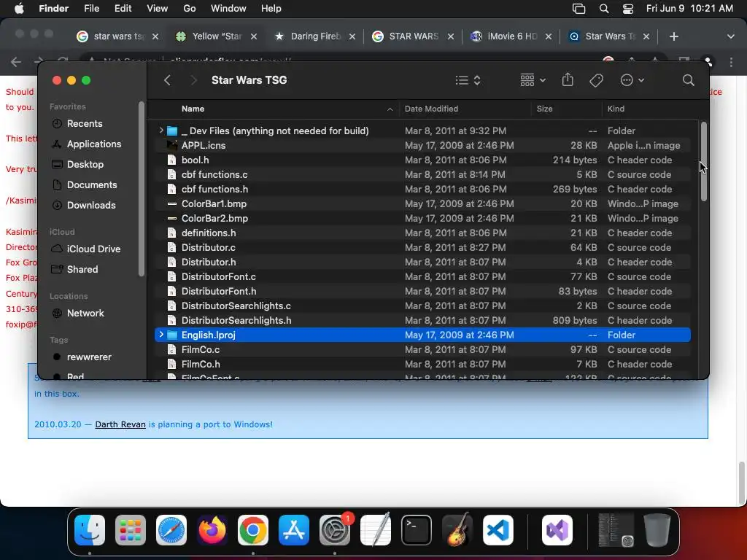Select the definitions.h file
Image resolution: width=747 pixels, height=560 pixels.
point(422,233)
